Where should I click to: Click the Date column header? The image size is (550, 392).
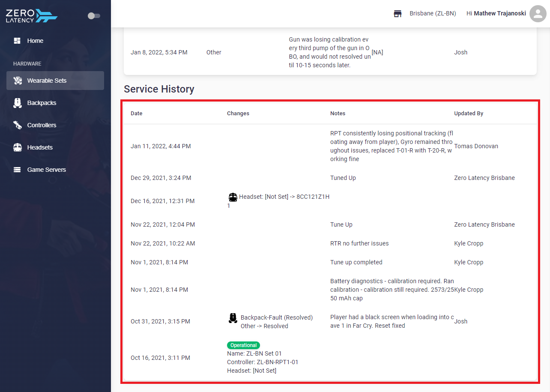[137, 114]
